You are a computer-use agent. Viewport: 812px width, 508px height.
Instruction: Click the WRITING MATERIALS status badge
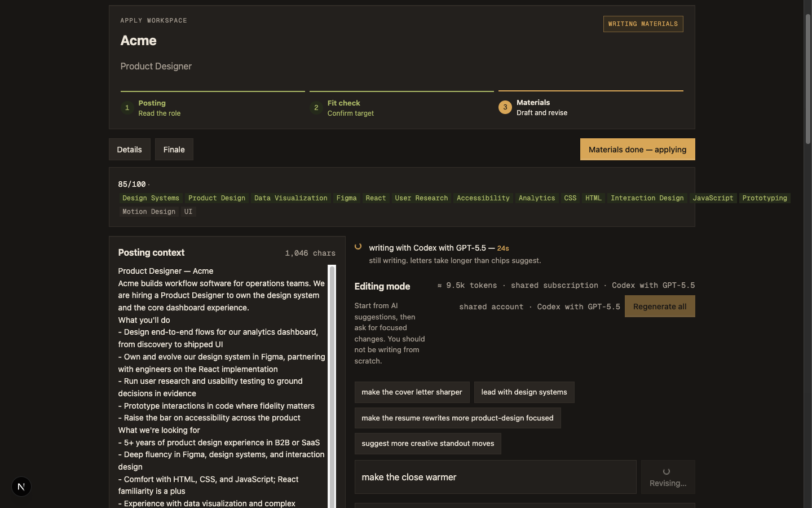tap(643, 24)
